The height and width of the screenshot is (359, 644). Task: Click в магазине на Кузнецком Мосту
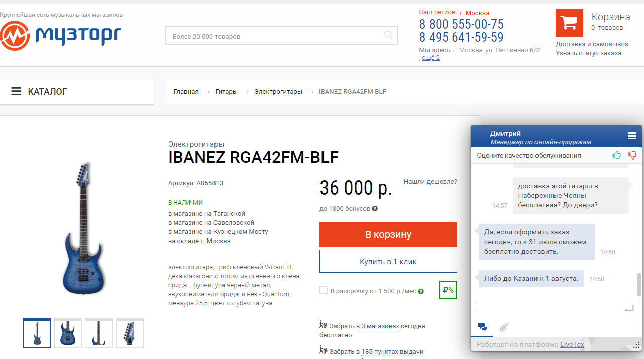[219, 232]
